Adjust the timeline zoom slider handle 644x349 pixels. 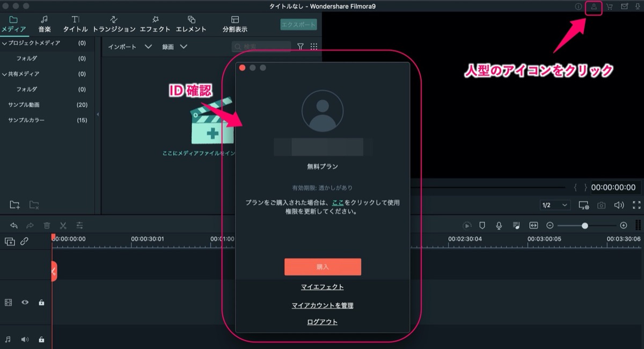pyautogui.click(x=584, y=226)
